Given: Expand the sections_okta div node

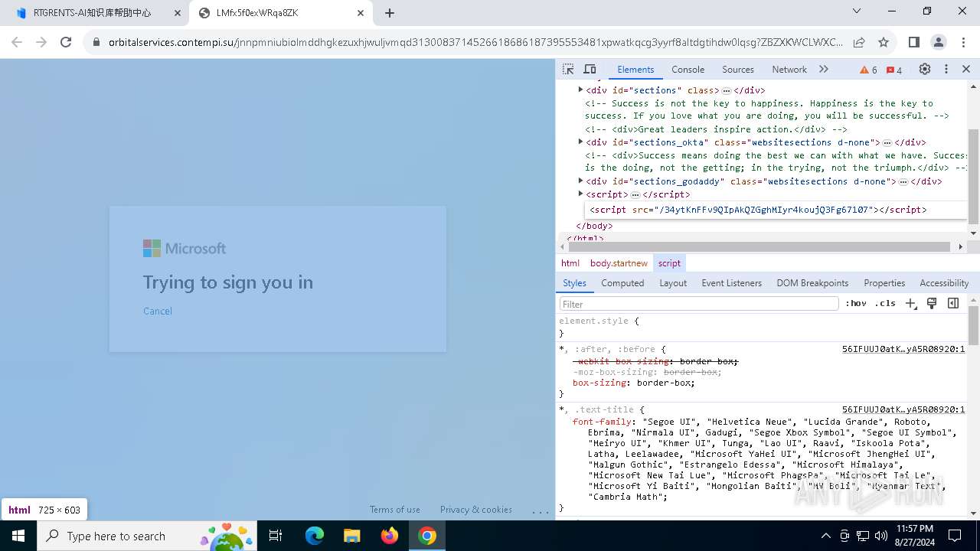Looking at the screenshot, I should click(580, 142).
